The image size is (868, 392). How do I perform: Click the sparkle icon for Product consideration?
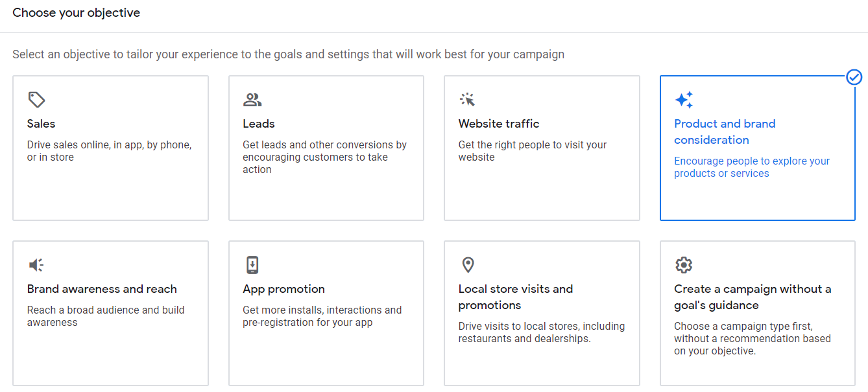(x=684, y=100)
